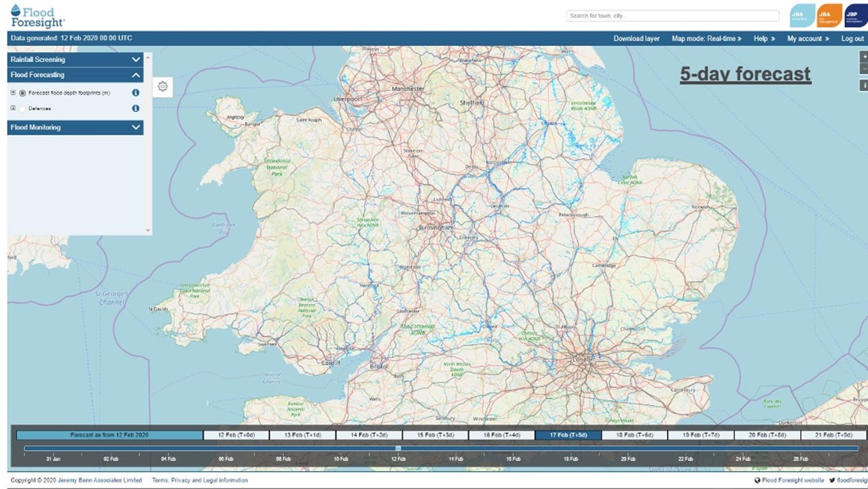Show info for the Defences layer
Screen dimensions: 868x489
click(x=135, y=109)
